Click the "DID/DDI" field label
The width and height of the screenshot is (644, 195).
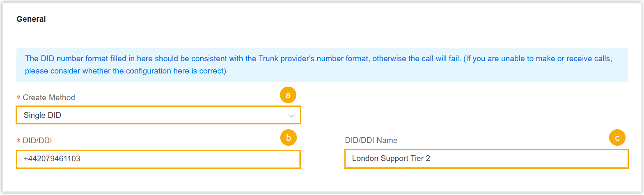37,141
